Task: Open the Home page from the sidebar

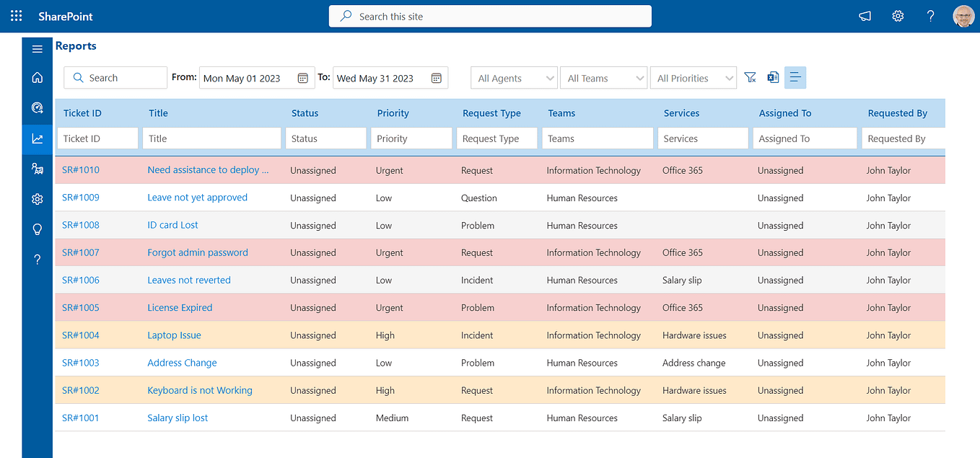Action: click(37, 77)
